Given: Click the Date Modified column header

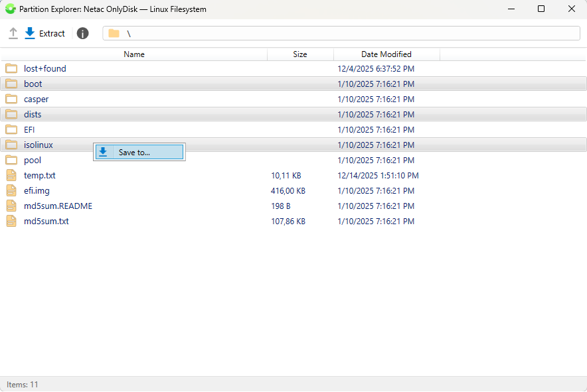Looking at the screenshot, I should (x=386, y=54).
